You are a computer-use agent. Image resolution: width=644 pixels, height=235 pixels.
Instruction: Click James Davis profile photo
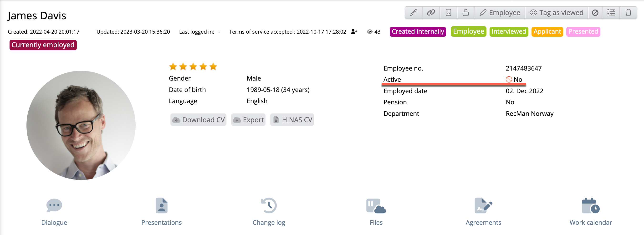point(81,125)
